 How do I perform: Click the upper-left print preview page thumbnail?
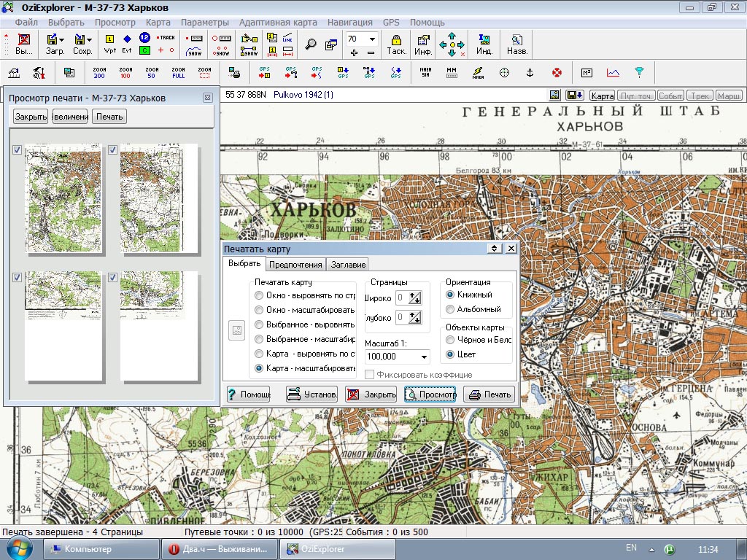63,198
